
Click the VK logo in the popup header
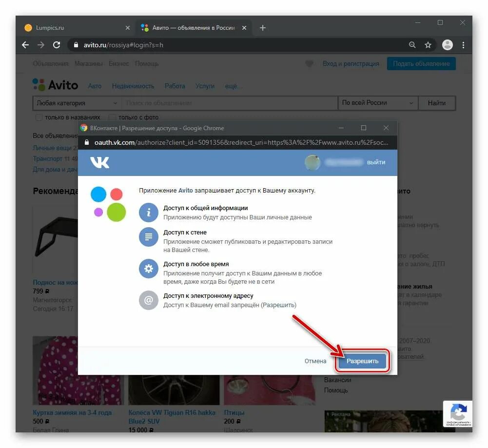pos(99,162)
